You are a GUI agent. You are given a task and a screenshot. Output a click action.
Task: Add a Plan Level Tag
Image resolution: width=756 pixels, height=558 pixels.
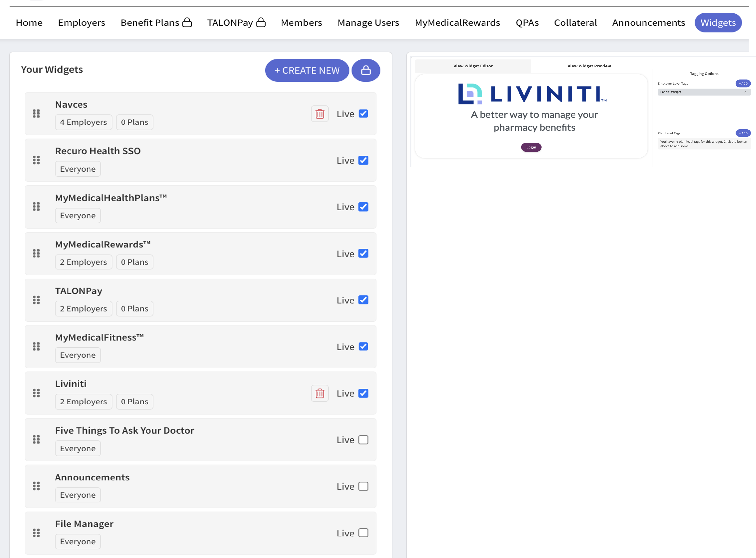pyautogui.click(x=743, y=133)
